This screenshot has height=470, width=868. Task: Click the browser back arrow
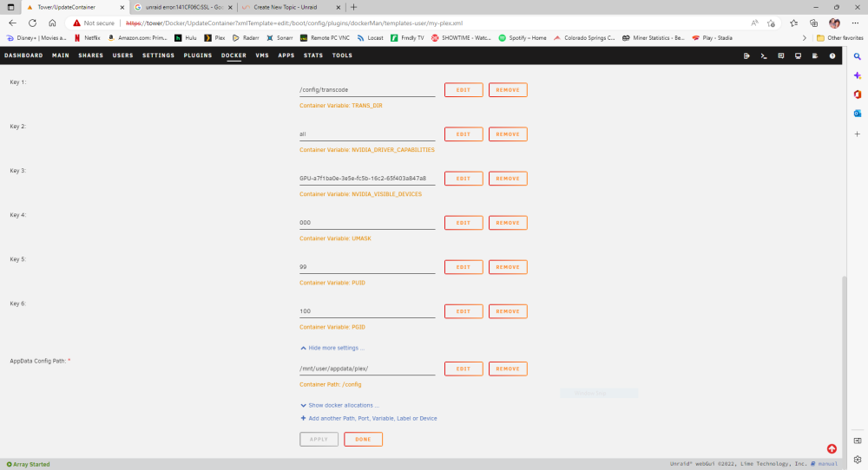click(x=12, y=23)
